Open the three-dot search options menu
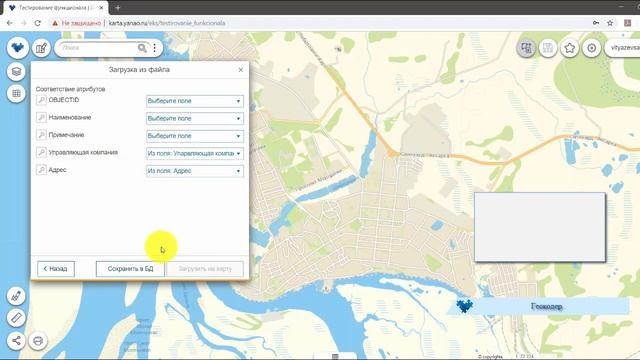640x360 pixels. (155, 48)
